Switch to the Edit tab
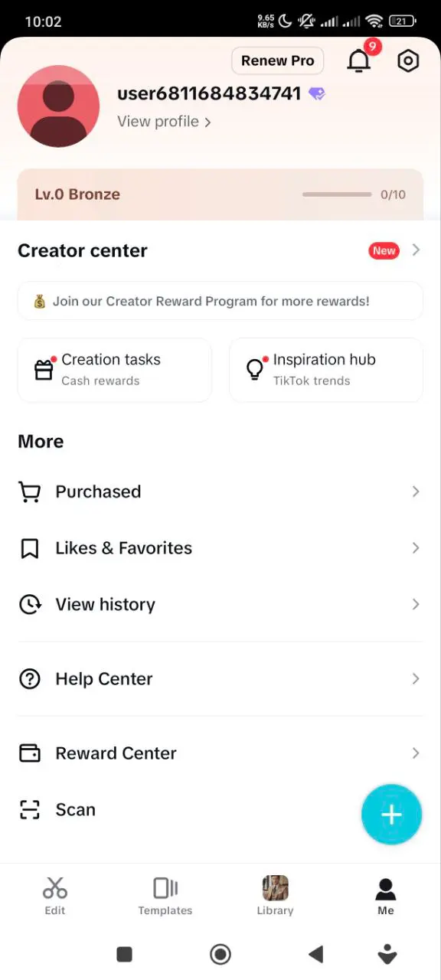 [55, 897]
